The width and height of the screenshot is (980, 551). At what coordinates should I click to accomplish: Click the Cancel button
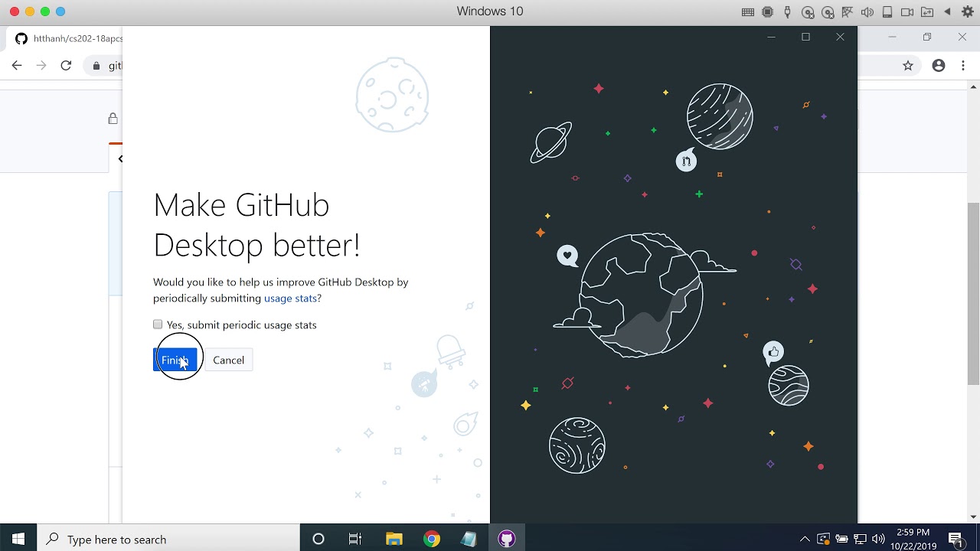tap(228, 360)
